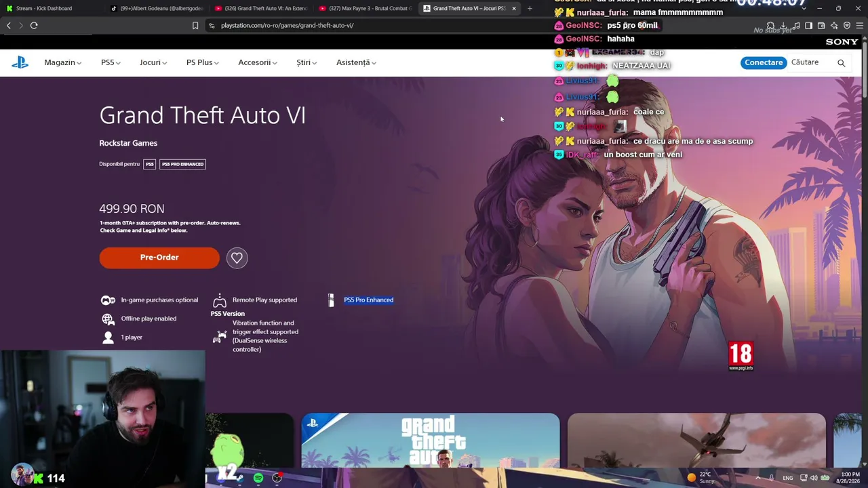Screen dimensions: 868x488
Task: Open the VPN shield icon in the toolbar
Action: (x=847, y=26)
